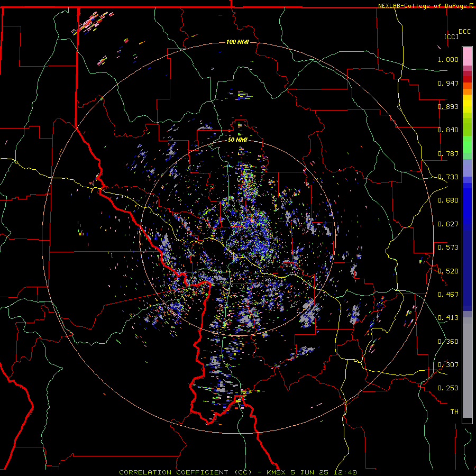Click the 0.893 legend value
This screenshot has height=476, width=476.
click(448, 106)
